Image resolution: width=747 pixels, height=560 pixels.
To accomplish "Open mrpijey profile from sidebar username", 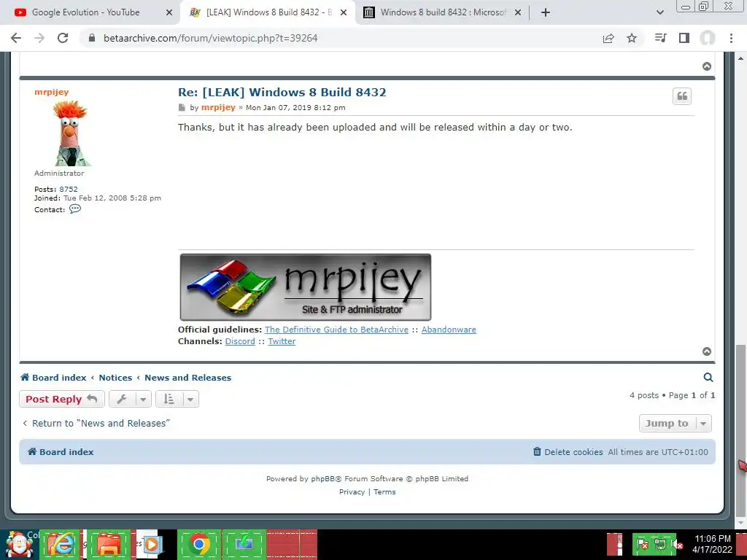I will click(x=52, y=92).
